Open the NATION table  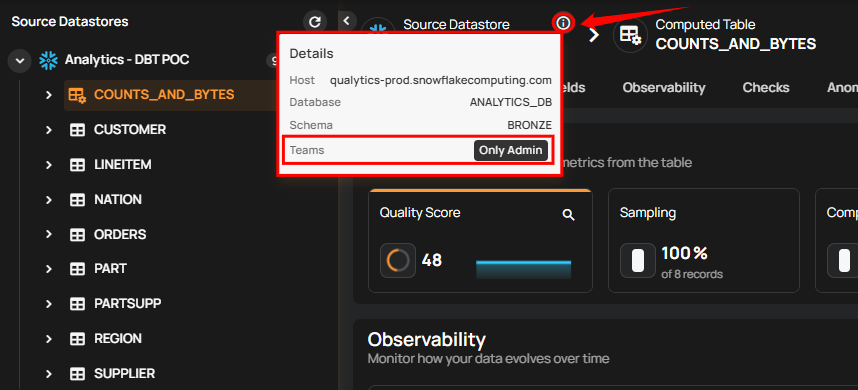(x=118, y=200)
